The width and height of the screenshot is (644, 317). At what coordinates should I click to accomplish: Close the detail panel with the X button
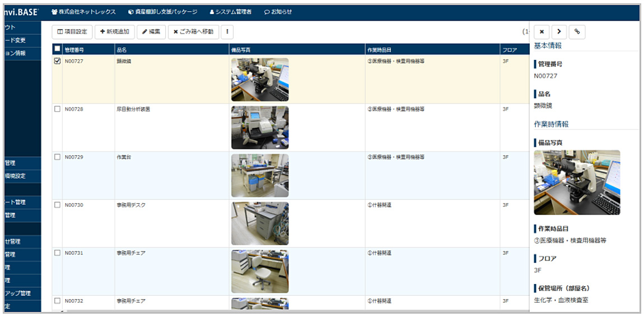tap(542, 31)
